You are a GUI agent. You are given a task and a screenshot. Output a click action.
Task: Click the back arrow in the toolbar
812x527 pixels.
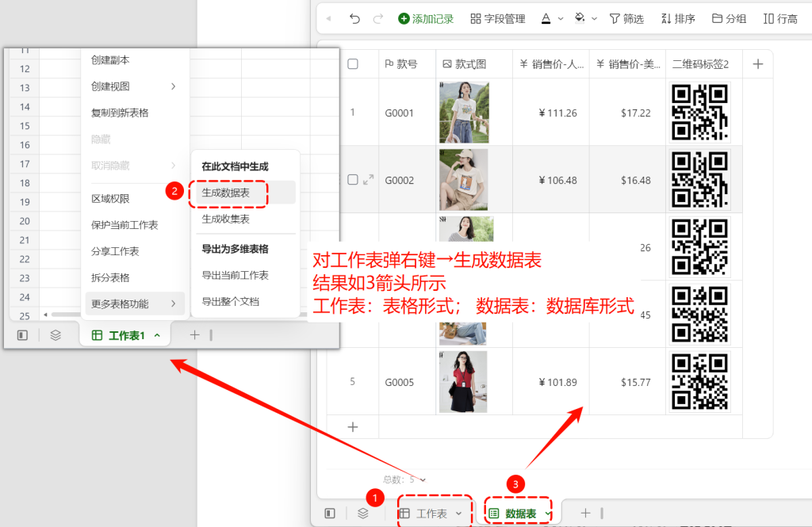(329, 19)
